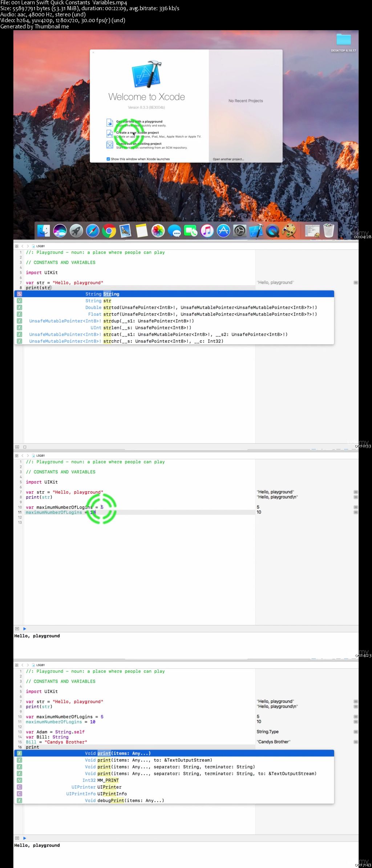Select the strcat completion row
372x868 pixels.
point(174,334)
